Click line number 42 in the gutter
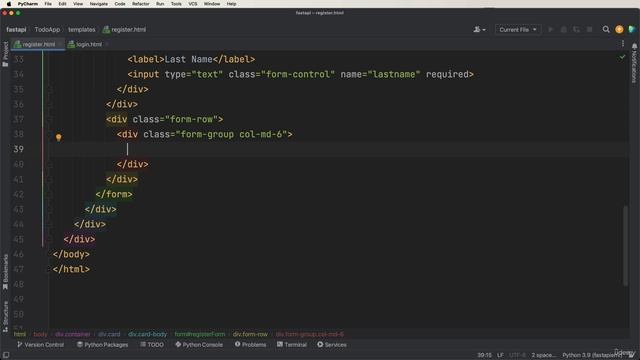The width and height of the screenshot is (640, 360). coord(18,194)
